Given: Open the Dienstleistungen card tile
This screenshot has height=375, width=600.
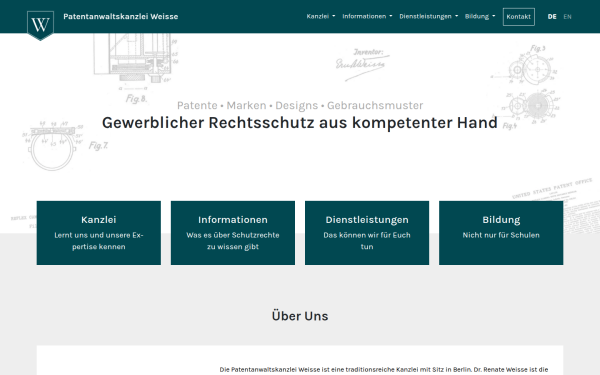Looking at the screenshot, I should tap(367, 233).
